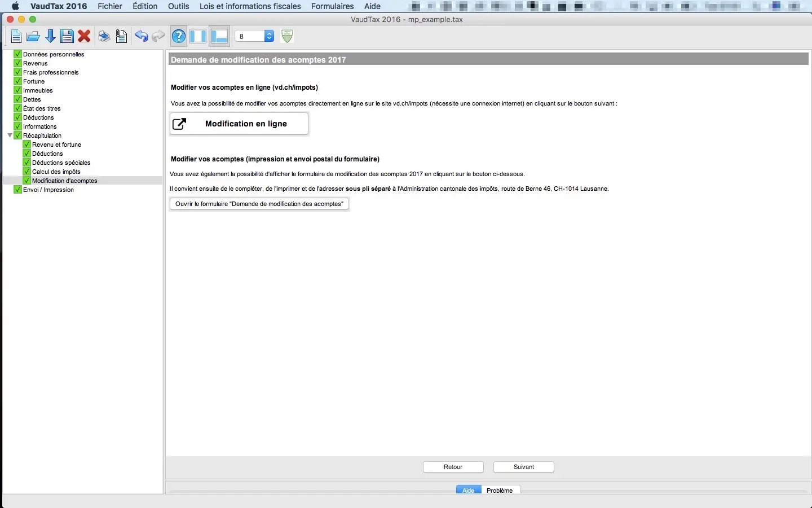Open help with the question mark icon
This screenshot has width=812, height=508.
(179, 37)
